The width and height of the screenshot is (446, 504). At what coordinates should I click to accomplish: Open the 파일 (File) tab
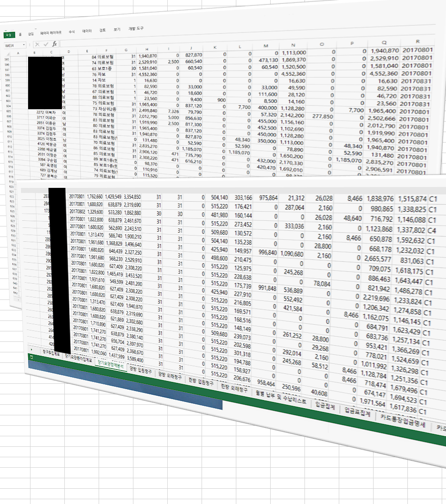click(x=8, y=35)
